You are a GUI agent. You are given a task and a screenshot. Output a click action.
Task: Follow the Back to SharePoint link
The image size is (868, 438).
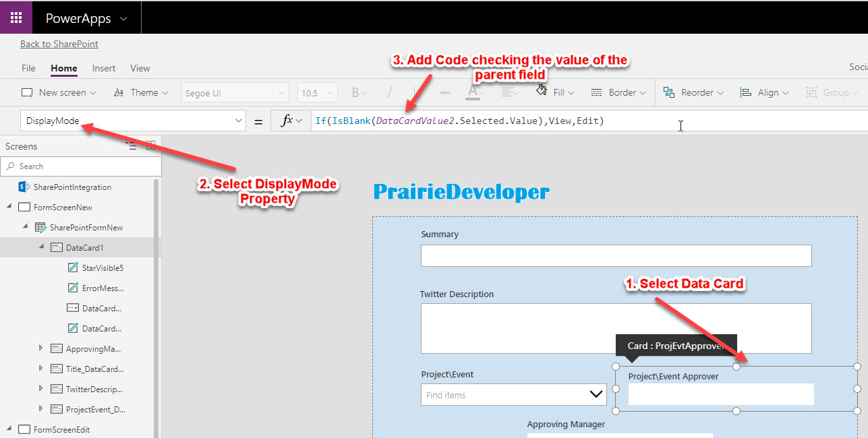click(59, 44)
